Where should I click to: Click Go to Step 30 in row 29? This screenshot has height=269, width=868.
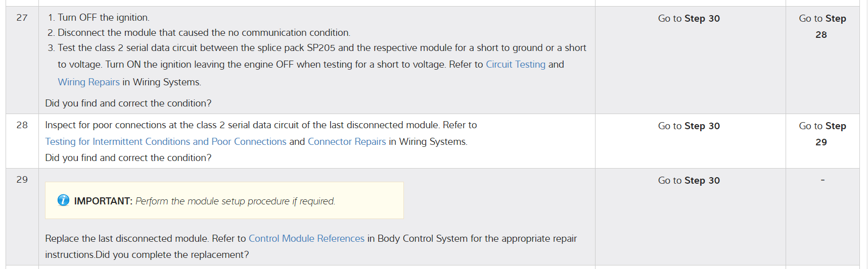[689, 181]
